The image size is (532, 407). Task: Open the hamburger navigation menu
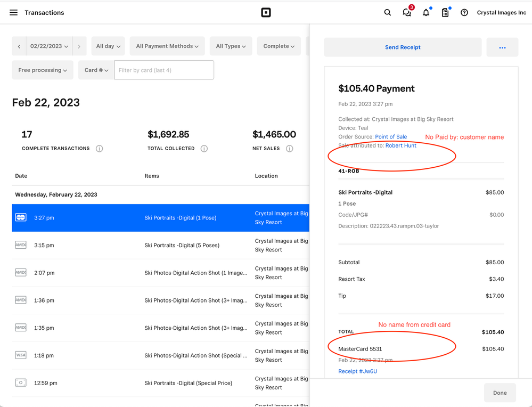14,13
